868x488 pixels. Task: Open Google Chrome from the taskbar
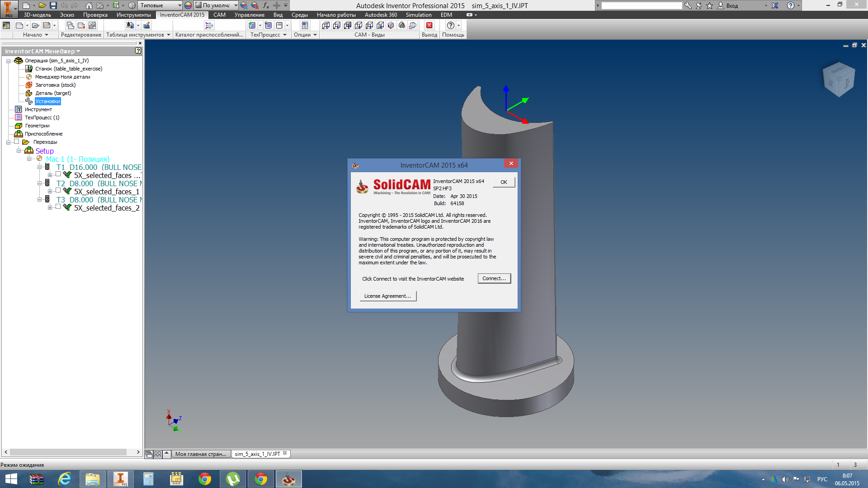[205, 479]
